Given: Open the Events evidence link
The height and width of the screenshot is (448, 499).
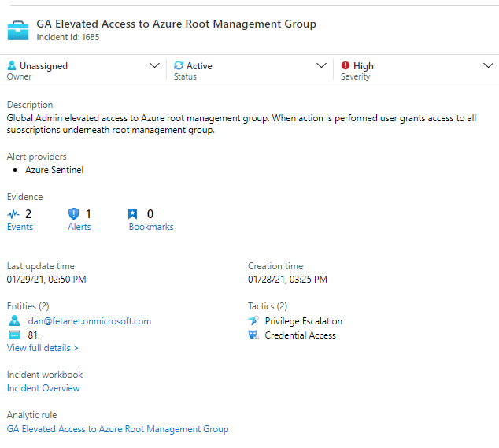Looking at the screenshot, I should tap(20, 227).
